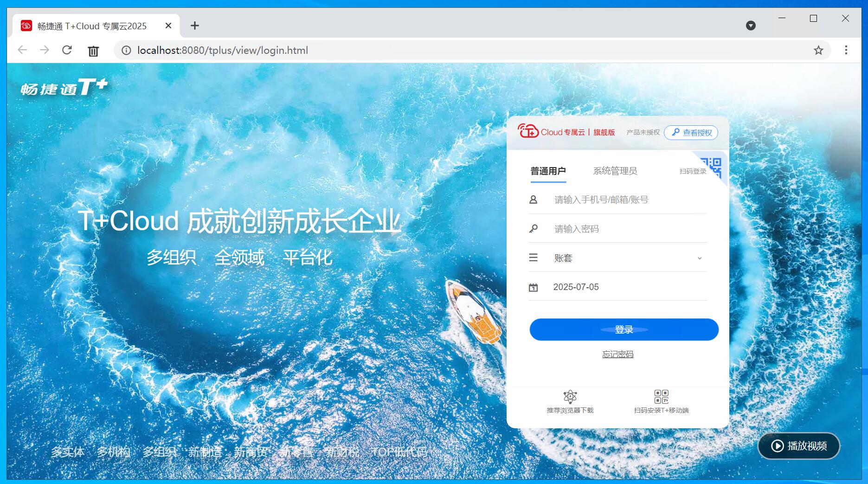Image resolution: width=868 pixels, height=484 pixels.
Task: Open a new tab with plus button
Action: tap(195, 26)
